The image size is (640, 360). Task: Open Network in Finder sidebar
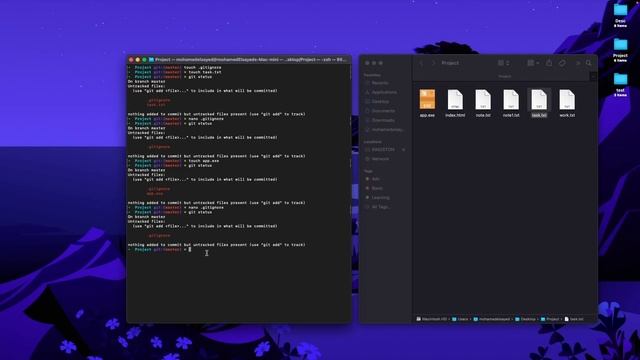(x=380, y=159)
